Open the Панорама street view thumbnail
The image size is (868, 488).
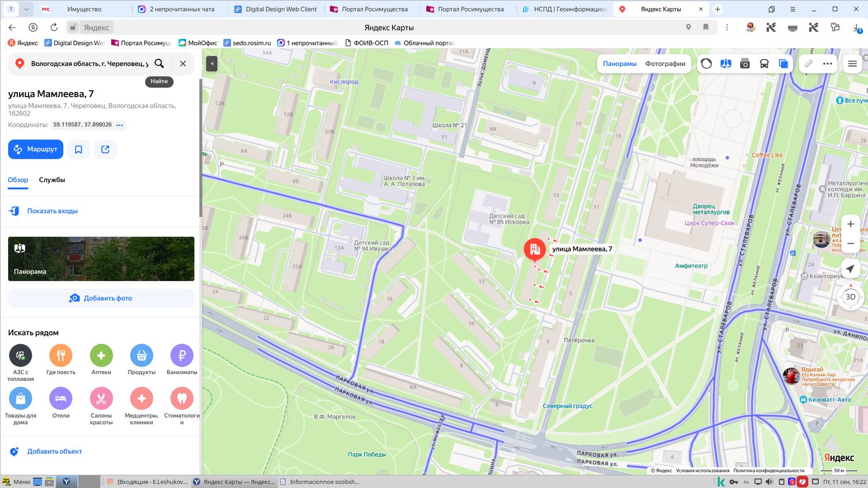tap(101, 259)
